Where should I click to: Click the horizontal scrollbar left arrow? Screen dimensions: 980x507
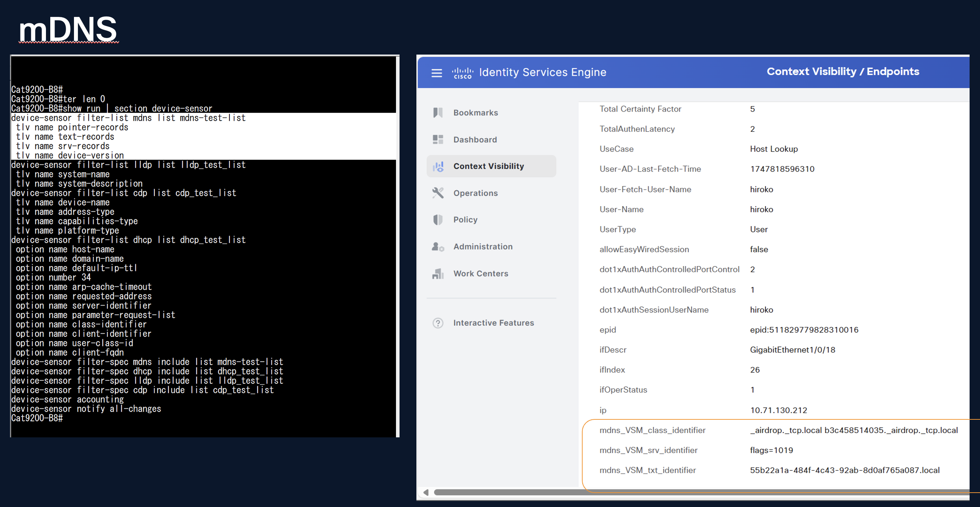[426, 492]
